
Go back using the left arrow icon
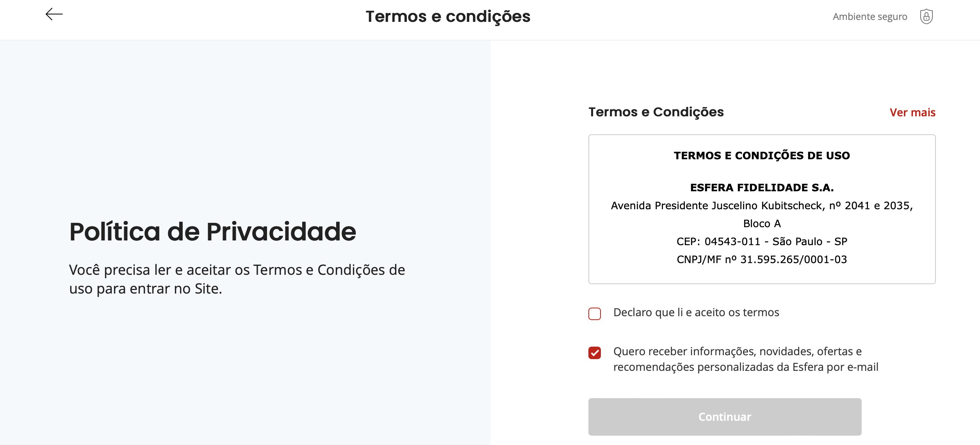(x=54, y=14)
